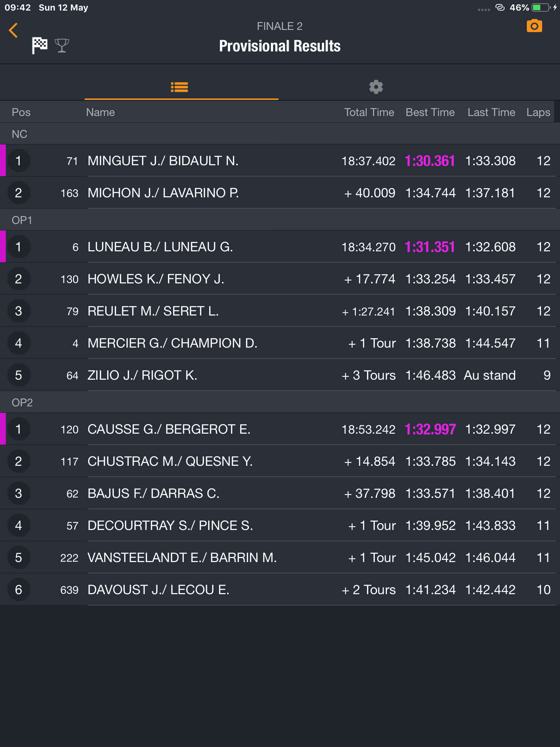Tap the battery indicator in status bar

(x=541, y=8)
